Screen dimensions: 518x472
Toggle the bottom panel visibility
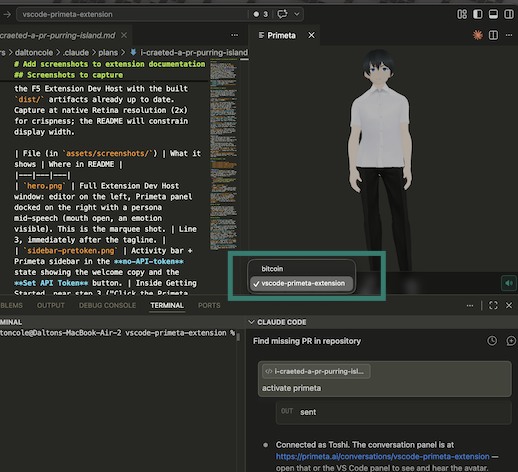[493, 14]
